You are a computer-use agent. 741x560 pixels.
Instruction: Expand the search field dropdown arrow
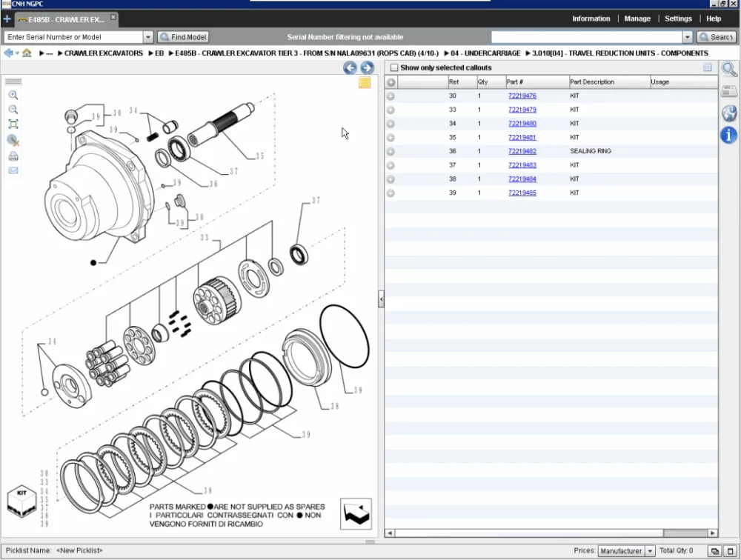coord(687,37)
